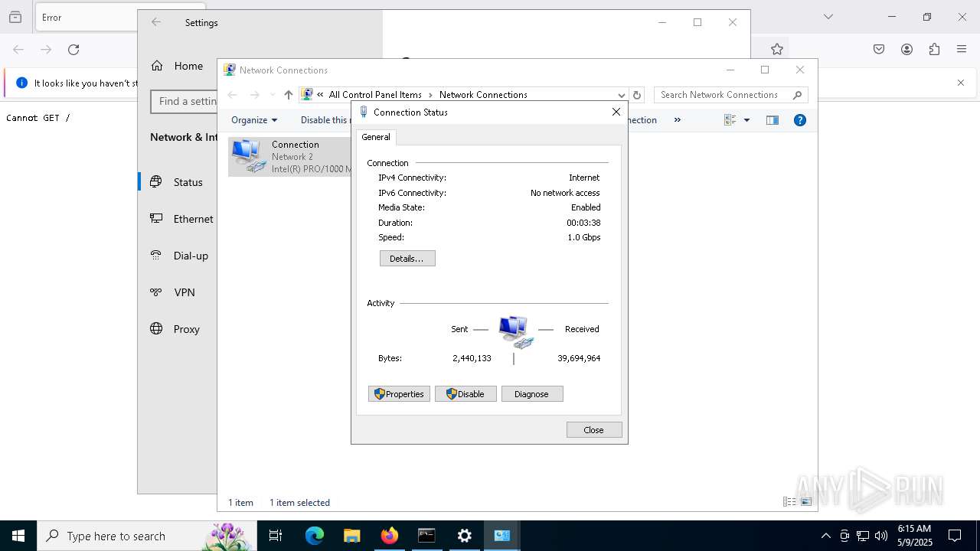Run Diagnose on the connection
980x551 pixels.
(532, 394)
